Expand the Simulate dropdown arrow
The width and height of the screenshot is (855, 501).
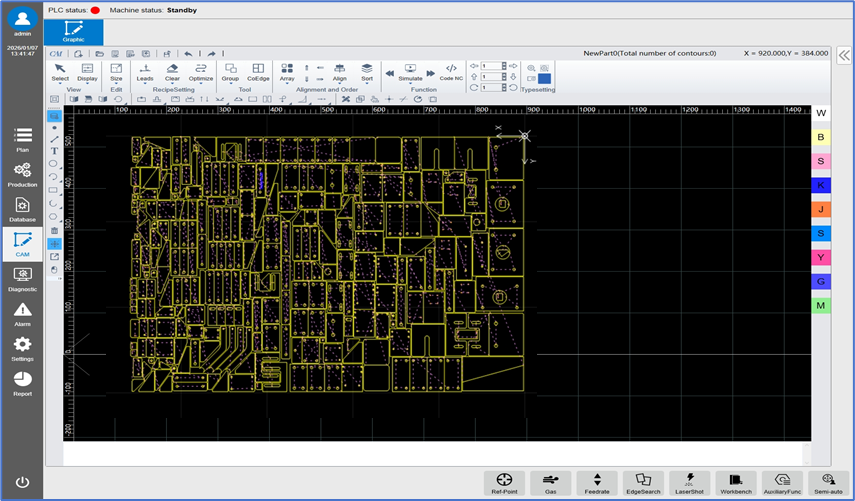coord(410,83)
